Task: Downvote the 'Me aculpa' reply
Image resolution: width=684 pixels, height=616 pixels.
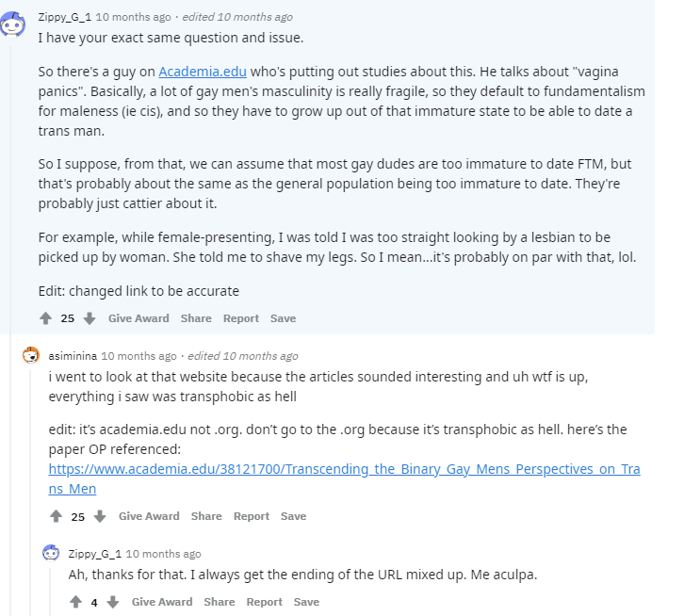Action: coord(113,602)
